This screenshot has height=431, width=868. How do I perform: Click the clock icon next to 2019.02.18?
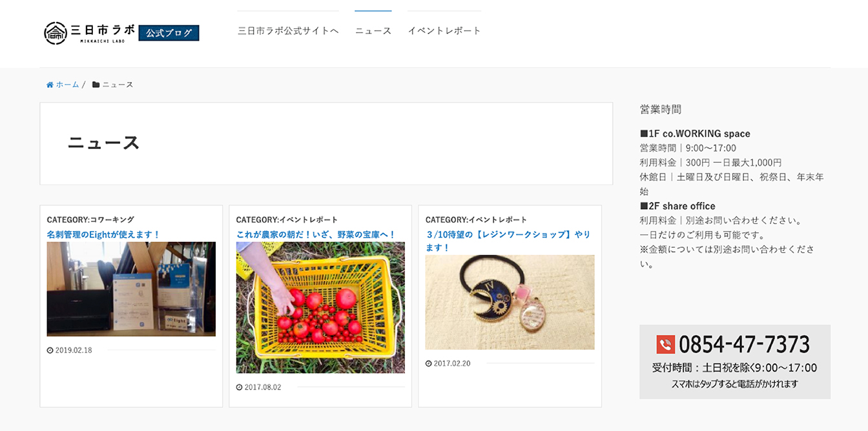pyautogui.click(x=50, y=350)
